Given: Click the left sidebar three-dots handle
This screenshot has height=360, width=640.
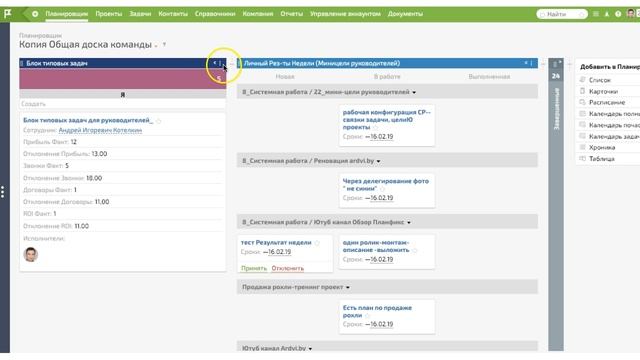Looking at the screenshot, I should (x=2, y=192).
